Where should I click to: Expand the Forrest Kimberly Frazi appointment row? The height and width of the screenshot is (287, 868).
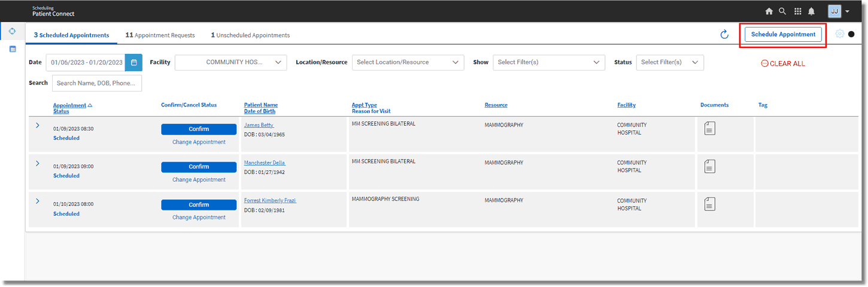[x=37, y=201]
